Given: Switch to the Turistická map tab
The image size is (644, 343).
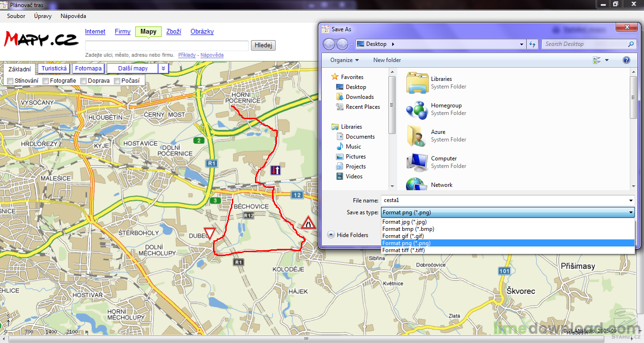Looking at the screenshot, I should pos(54,69).
